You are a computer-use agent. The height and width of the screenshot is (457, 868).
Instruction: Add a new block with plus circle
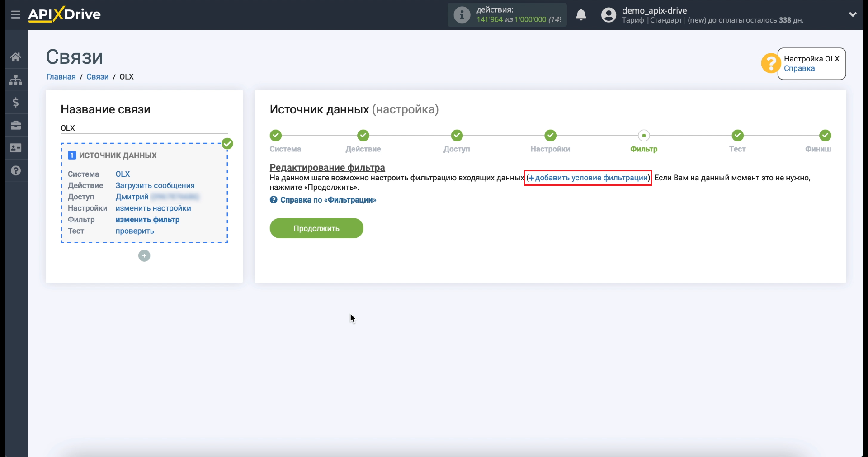(144, 256)
